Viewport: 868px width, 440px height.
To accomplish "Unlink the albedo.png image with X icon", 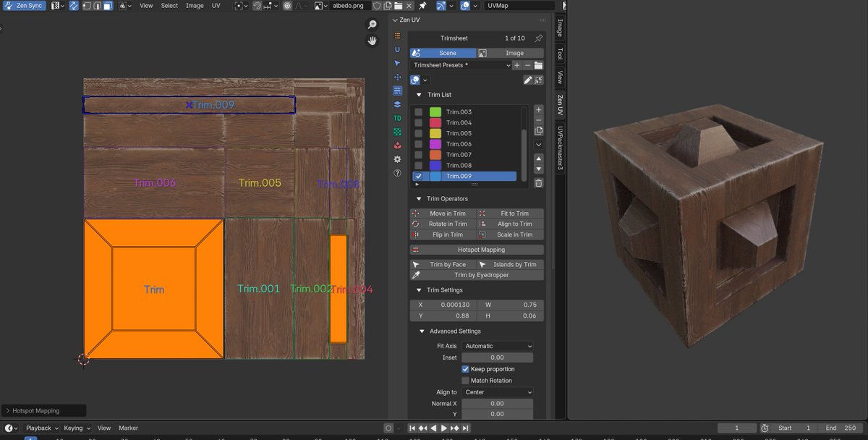I will (409, 5).
